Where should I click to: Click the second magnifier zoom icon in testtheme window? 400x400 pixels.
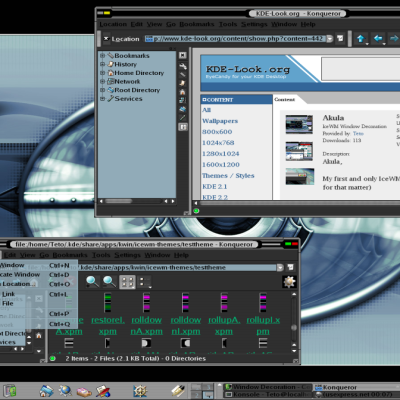[x=109, y=282]
